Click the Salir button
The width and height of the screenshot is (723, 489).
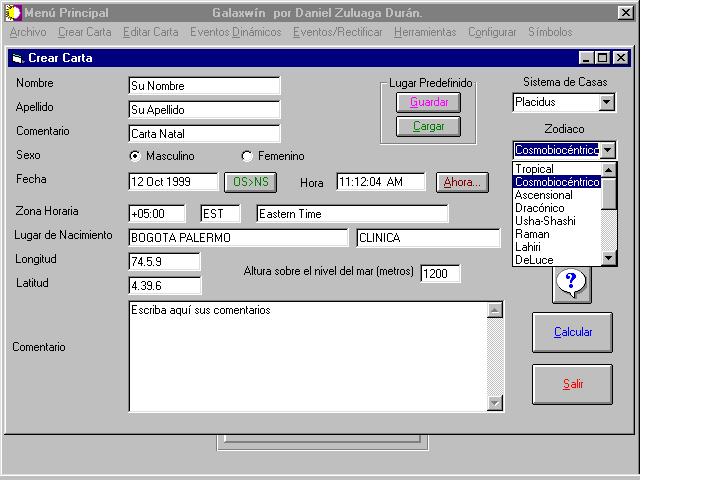click(x=572, y=384)
